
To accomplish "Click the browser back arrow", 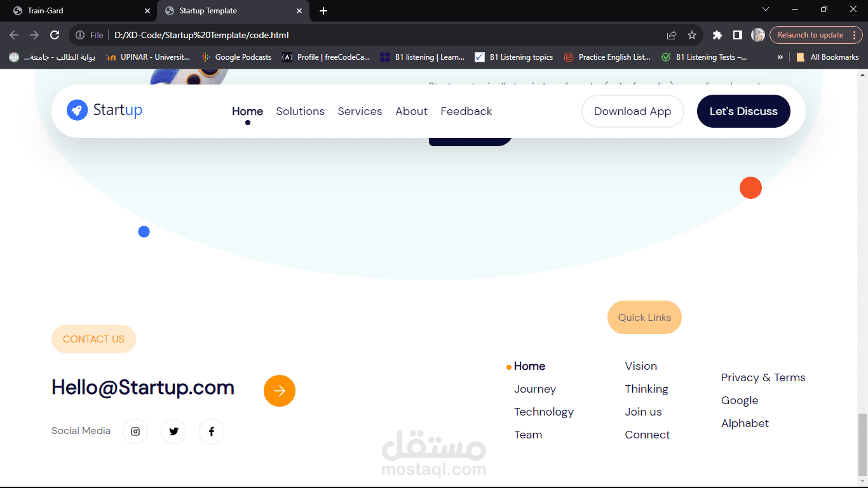I will tap(14, 35).
